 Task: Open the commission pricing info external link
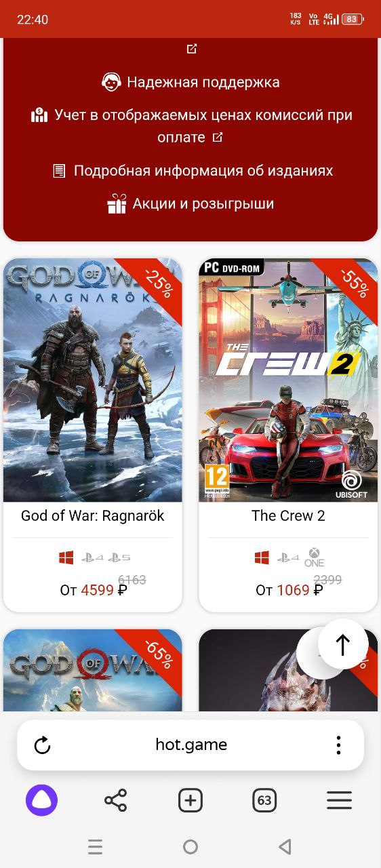(x=218, y=138)
